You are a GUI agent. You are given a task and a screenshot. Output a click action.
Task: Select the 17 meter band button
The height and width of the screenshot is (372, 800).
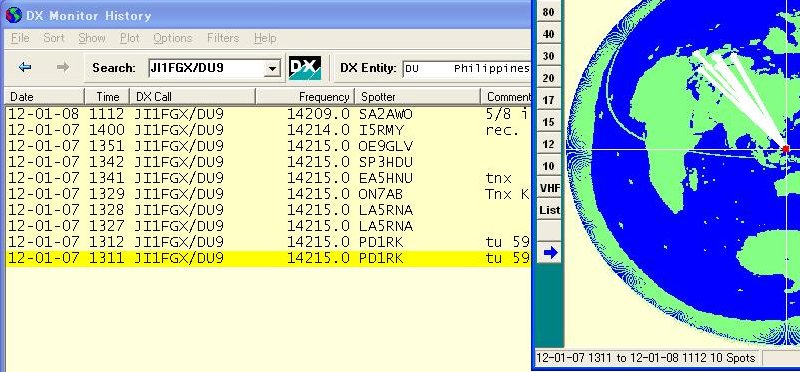tap(549, 100)
